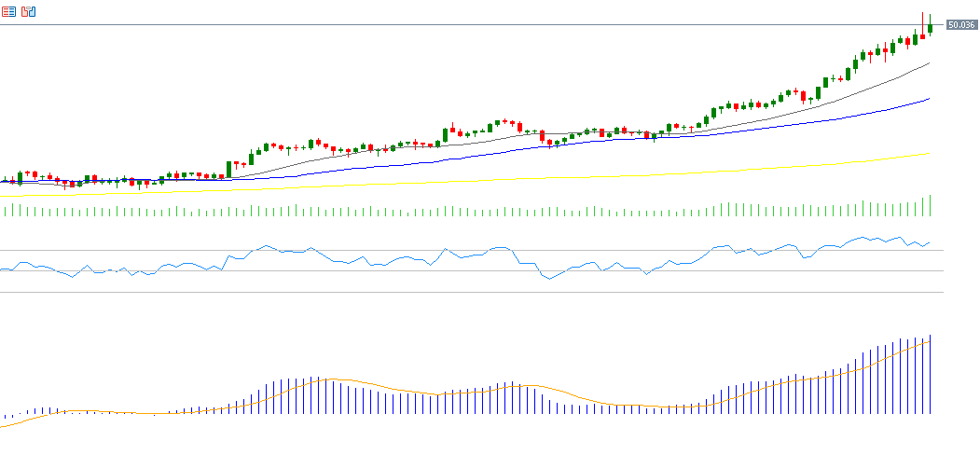The width and height of the screenshot is (980, 455).
Task: Open the One Click Trading panel icon
Action: coord(8,11)
